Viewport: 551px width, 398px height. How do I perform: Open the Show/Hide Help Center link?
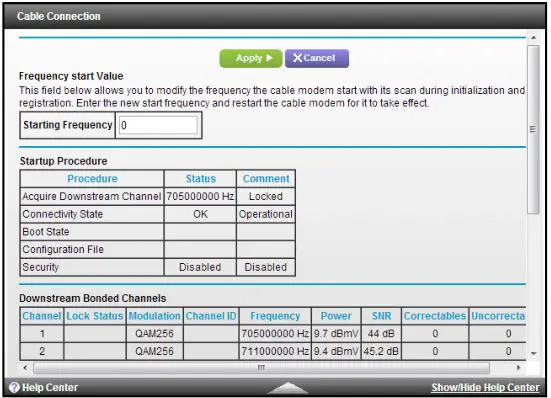click(485, 387)
